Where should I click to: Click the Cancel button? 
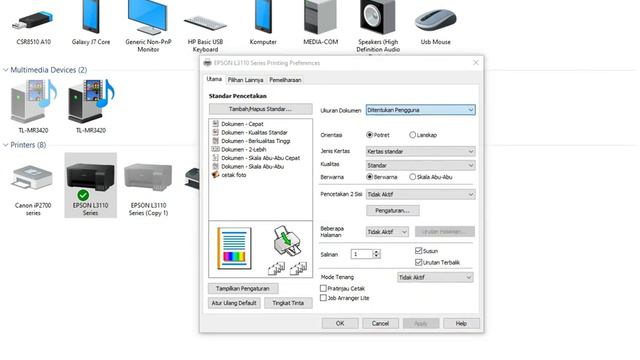(380, 323)
